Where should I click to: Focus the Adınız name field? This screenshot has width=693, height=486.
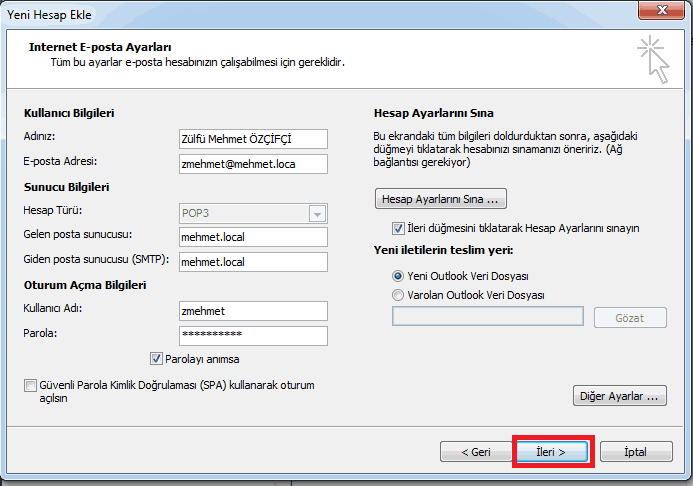252,138
